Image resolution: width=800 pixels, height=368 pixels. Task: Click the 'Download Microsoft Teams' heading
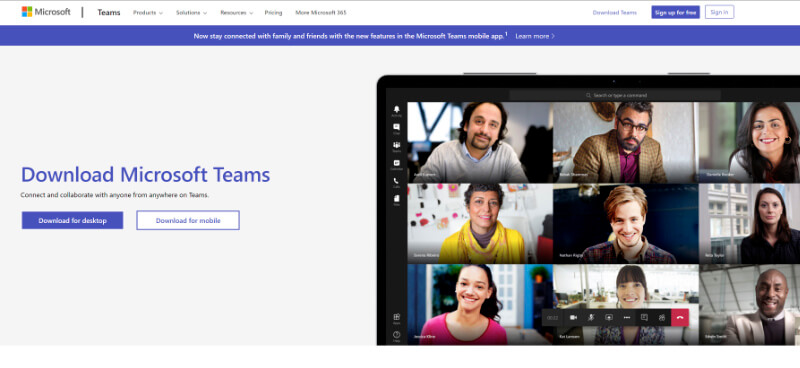pyautogui.click(x=145, y=175)
